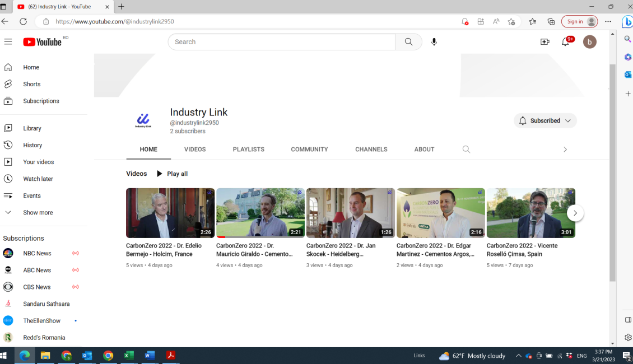Open the notifications bell
Image resolution: width=633 pixels, height=364 pixels.
[x=565, y=42]
